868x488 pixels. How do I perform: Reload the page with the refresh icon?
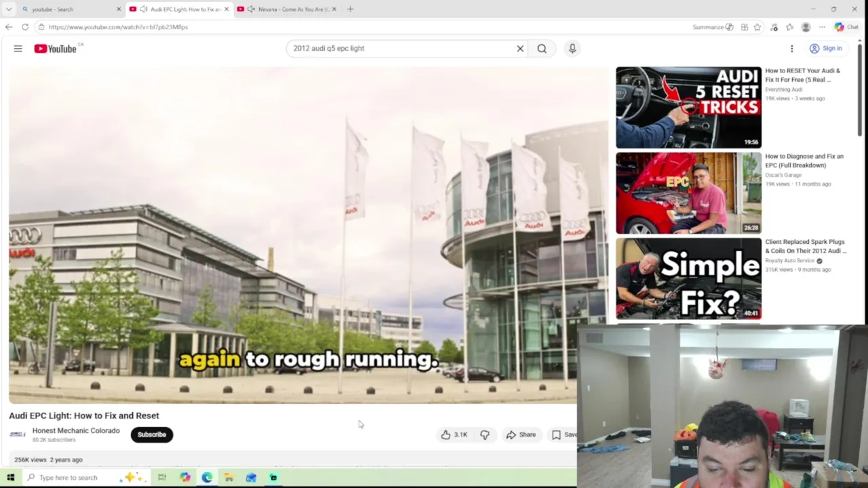(x=25, y=27)
